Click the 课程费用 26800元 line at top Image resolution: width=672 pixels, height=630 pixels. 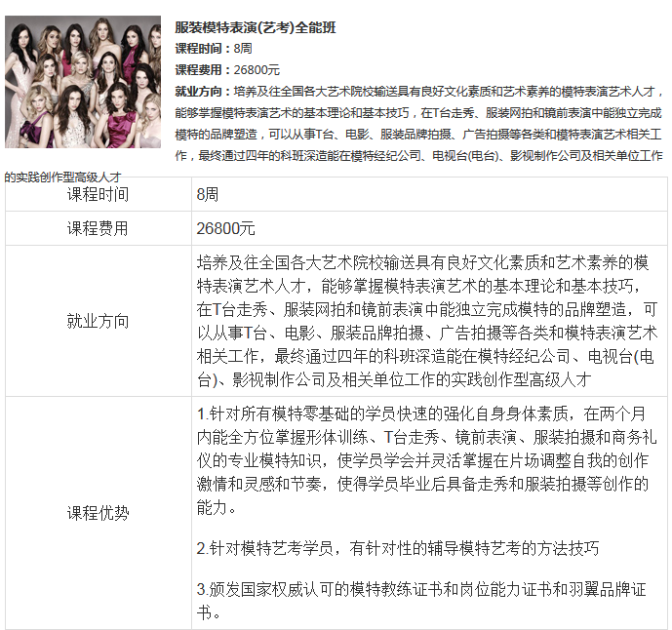(x=227, y=69)
